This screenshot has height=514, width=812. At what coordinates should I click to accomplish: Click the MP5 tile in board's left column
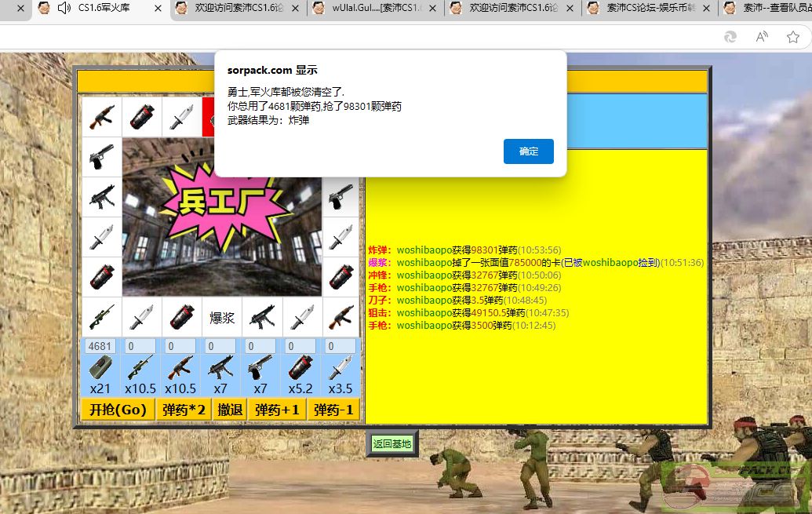coord(101,197)
